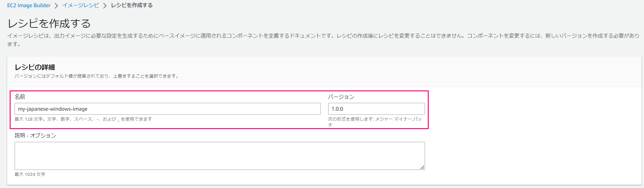The height and width of the screenshot is (188, 644).
Task: Click the メジャー.マイナー.パッチ version format hint
Action: click(x=375, y=119)
